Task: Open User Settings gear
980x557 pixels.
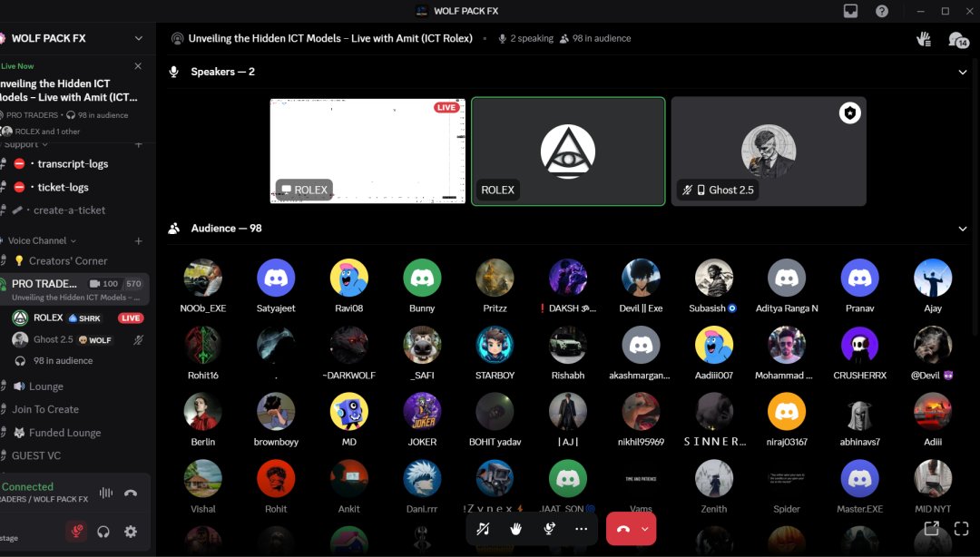Action: [x=131, y=532]
